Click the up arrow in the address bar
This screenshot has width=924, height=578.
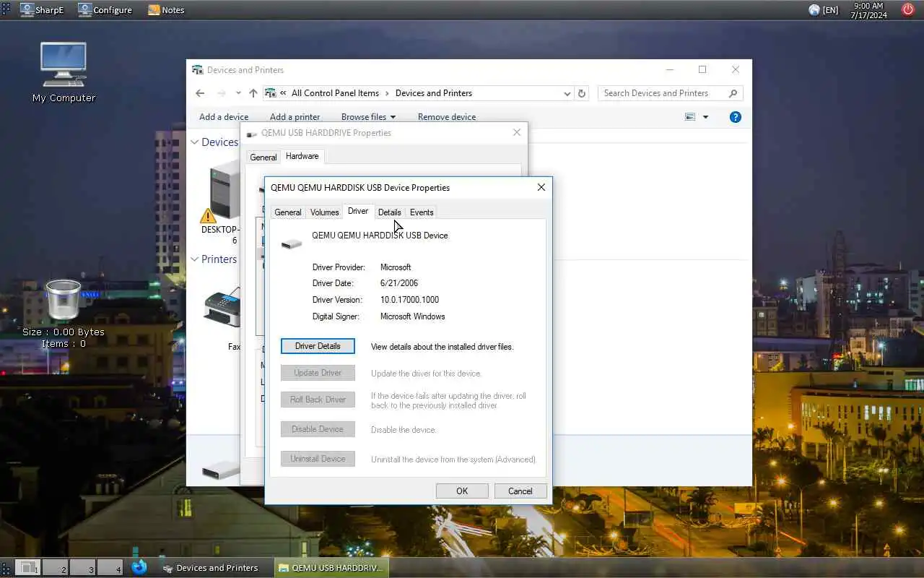coord(253,93)
